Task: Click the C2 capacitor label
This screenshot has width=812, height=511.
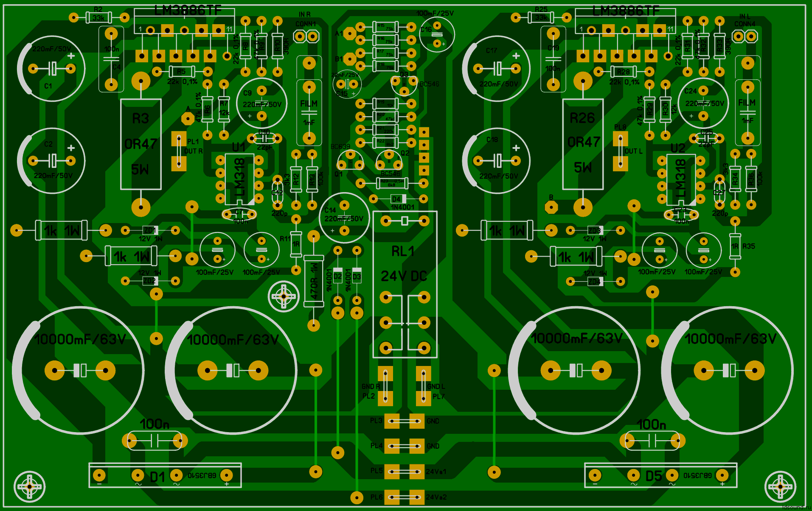Action: [48, 144]
